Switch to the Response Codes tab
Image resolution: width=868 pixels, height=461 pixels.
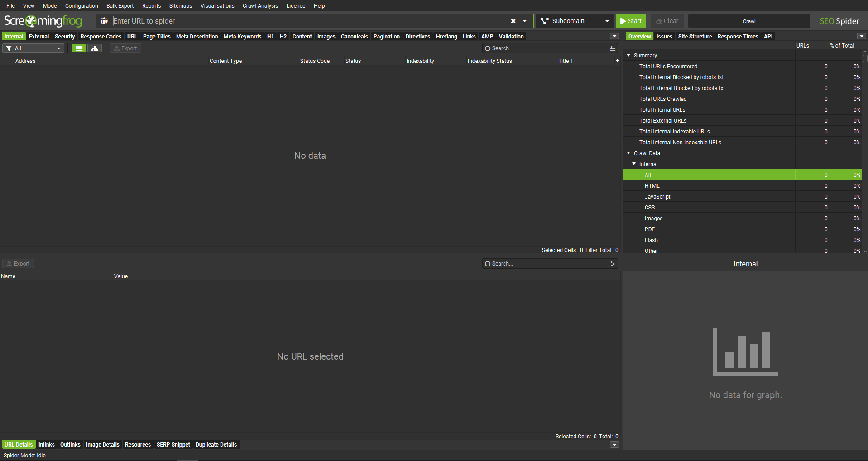[101, 37]
